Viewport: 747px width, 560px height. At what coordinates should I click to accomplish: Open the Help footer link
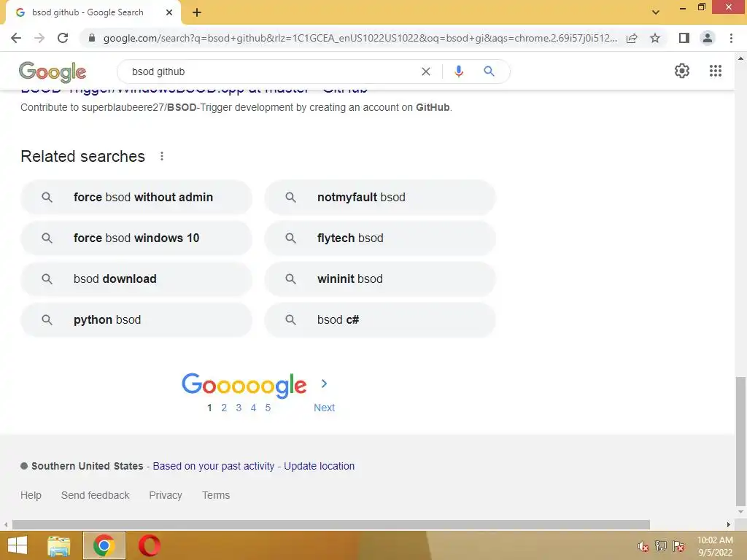click(x=31, y=495)
